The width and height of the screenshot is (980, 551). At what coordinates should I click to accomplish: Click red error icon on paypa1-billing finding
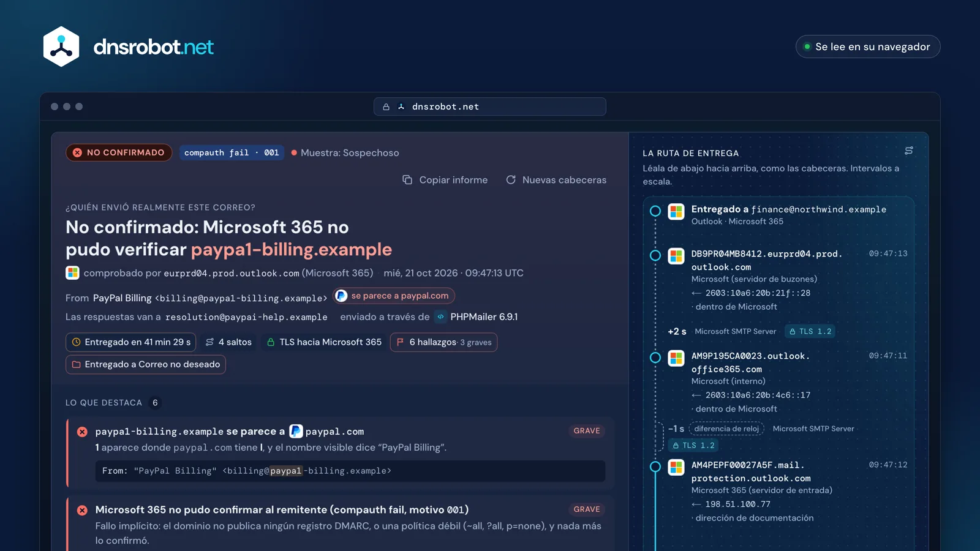coord(82,432)
